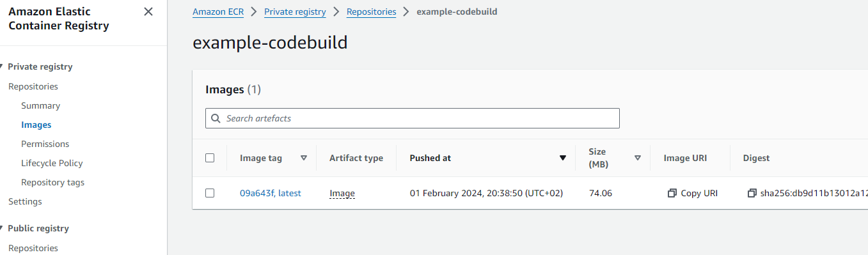This screenshot has width=868, height=255.
Task: Sort by Image tag using its arrow
Action: [x=304, y=158]
